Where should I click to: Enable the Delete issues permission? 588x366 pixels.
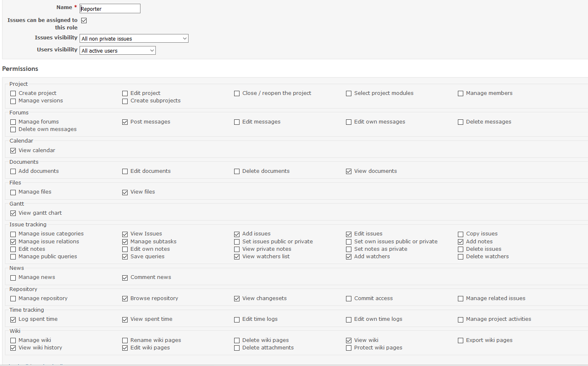click(460, 250)
